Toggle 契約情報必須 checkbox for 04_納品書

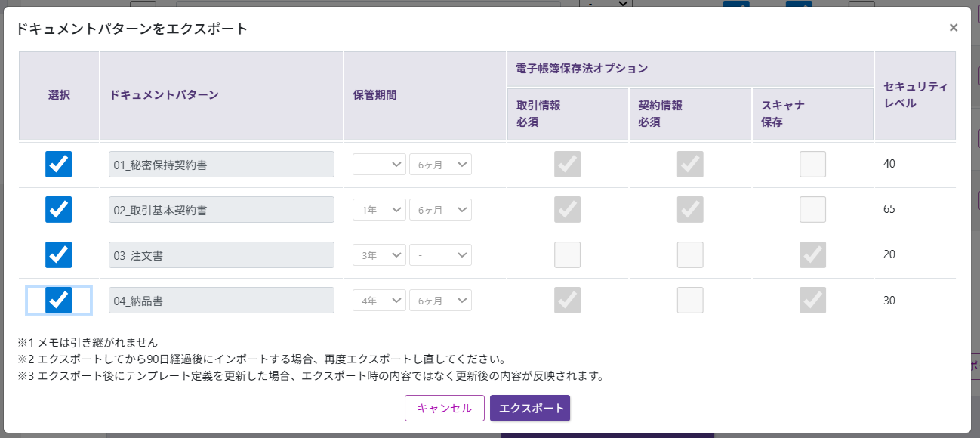click(690, 300)
